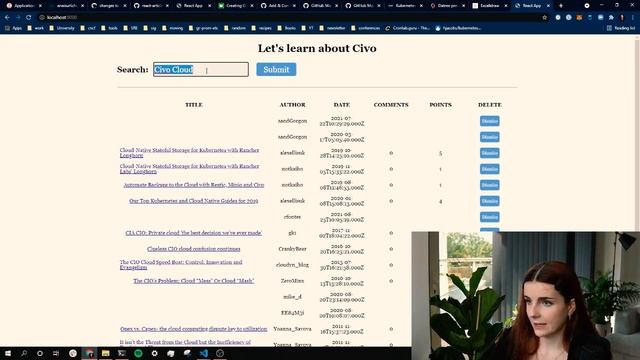Viewport: 640px width, 360px height.
Task: Click the POINTS column header
Action: [x=440, y=105]
